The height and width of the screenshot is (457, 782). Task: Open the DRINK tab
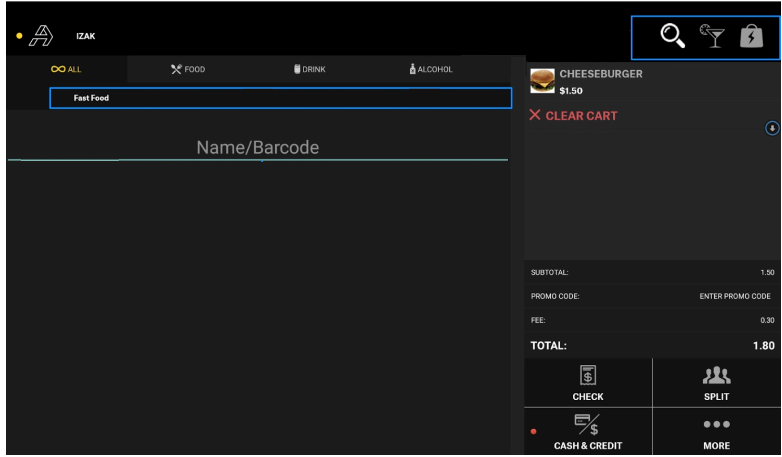tap(309, 69)
